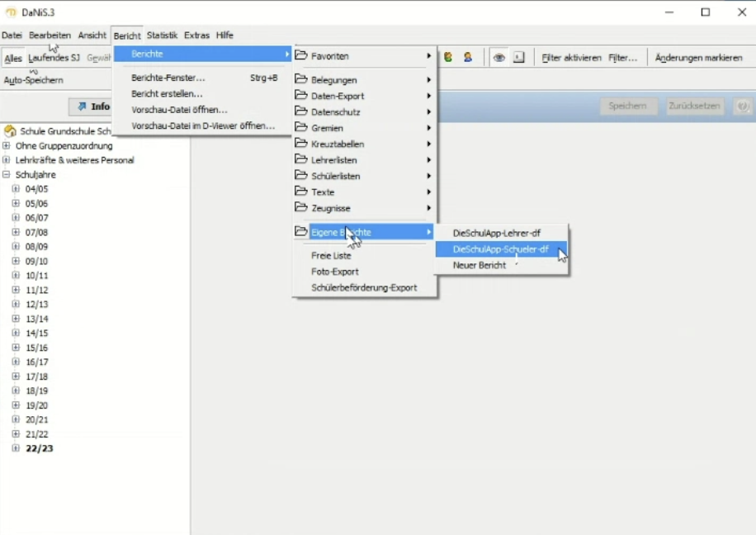Click the green person icon in toolbar
The height and width of the screenshot is (535, 756).
[x=448, y=58]
